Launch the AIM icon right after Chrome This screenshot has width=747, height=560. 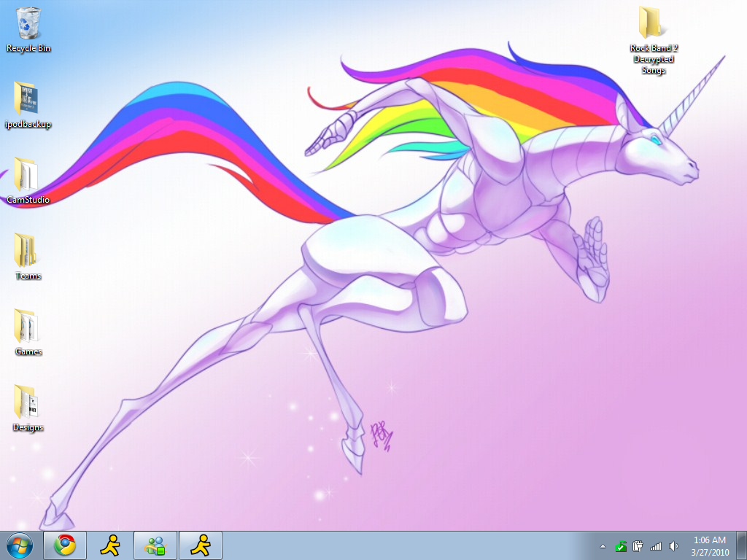pos(110,545)
